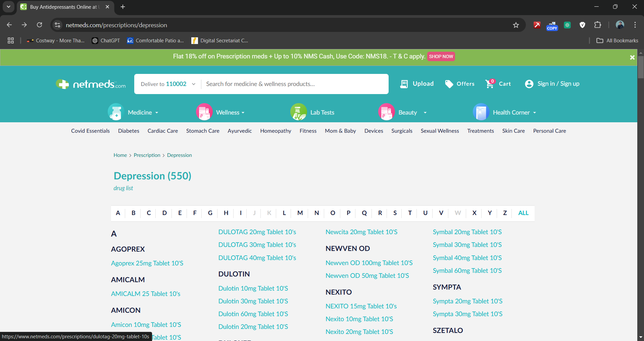The image size is (644, 341).
Task: Click the Upload prescription icon
Action: [404, 84]
